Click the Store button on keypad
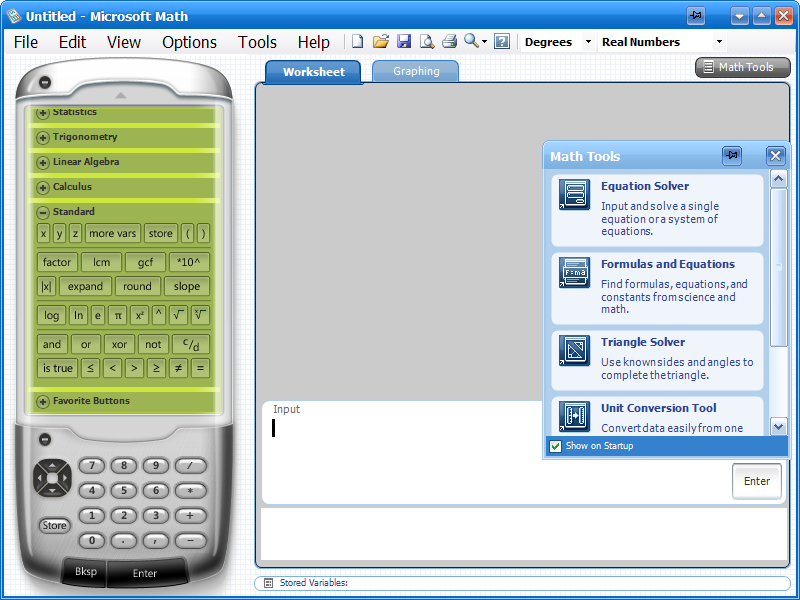800x600 pixels. pyautogui.click(x=54, y=526)
